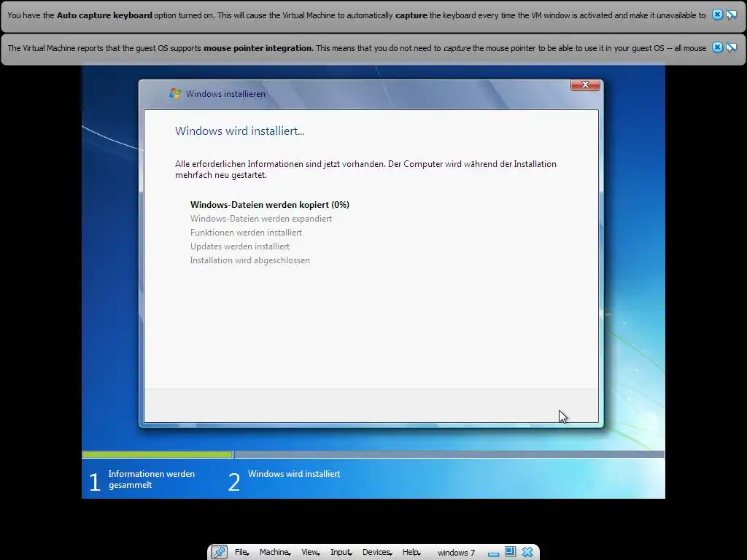Open the Machine menu
747x560 pixels.
click(x=275, y=552)
